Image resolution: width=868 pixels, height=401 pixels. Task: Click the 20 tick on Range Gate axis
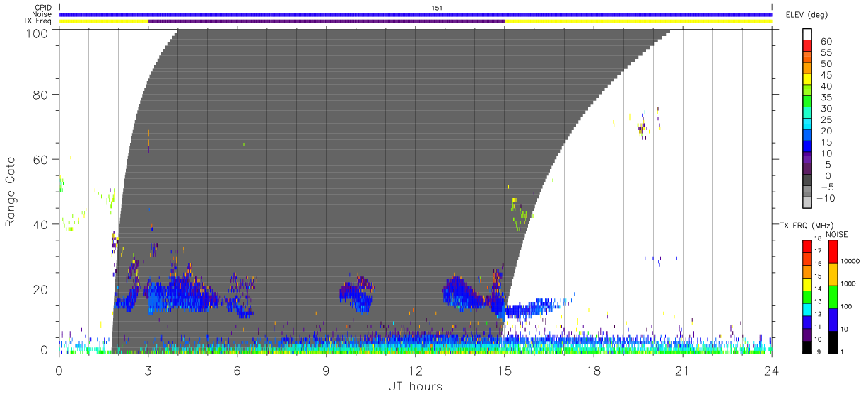tap(41, 289)
